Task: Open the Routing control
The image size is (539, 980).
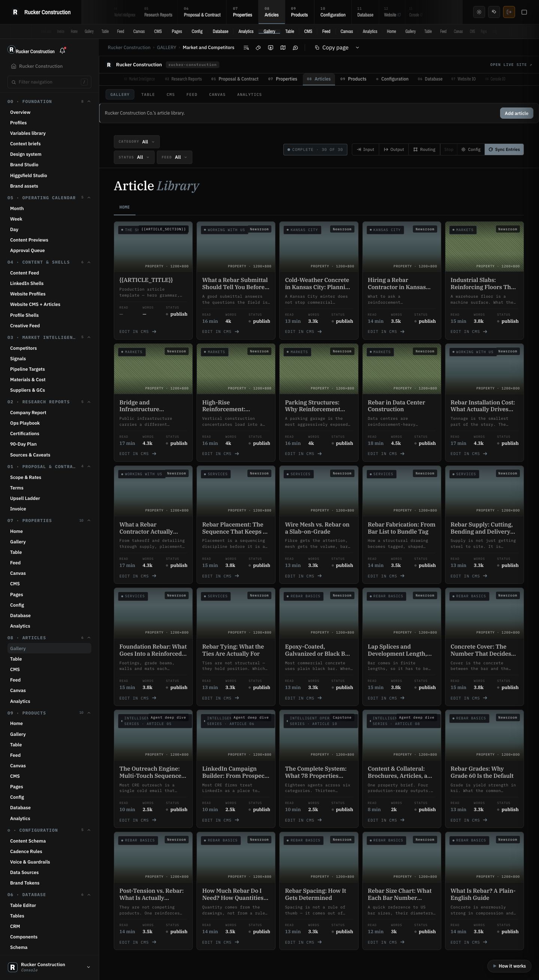Action: pos(424,149)
